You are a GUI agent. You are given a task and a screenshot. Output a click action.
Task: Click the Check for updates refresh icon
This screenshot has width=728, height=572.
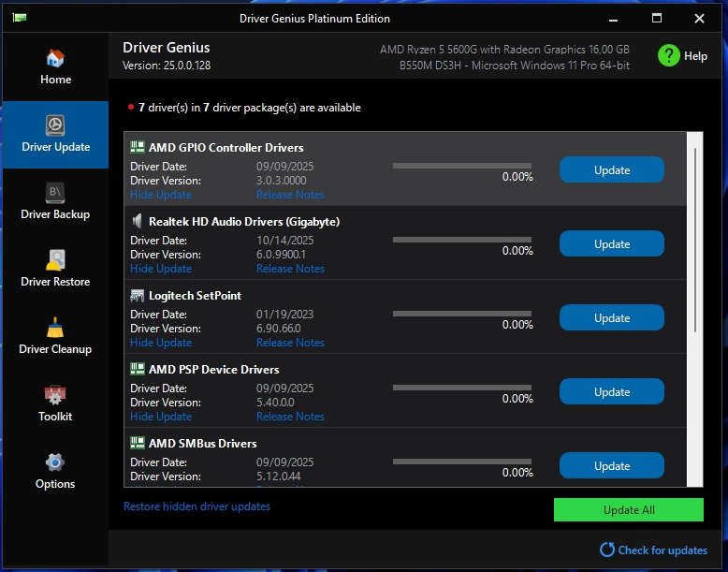point(607,550)
